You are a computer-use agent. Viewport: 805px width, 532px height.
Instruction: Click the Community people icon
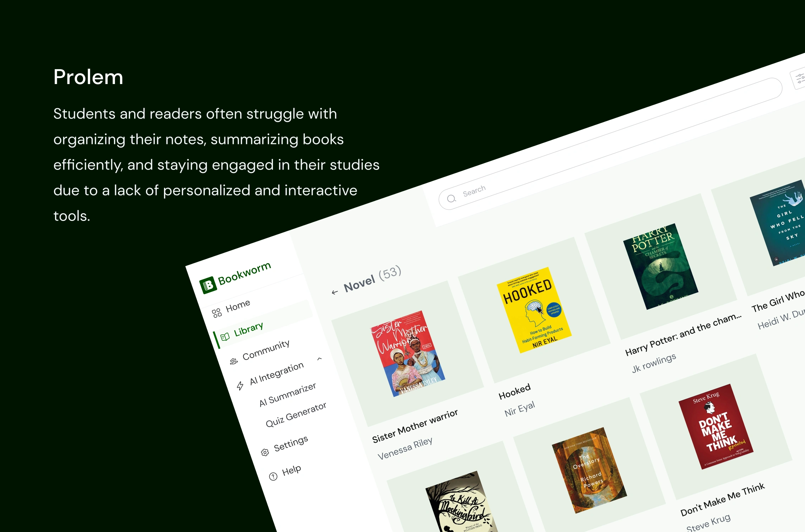click(x=234, y=361)
